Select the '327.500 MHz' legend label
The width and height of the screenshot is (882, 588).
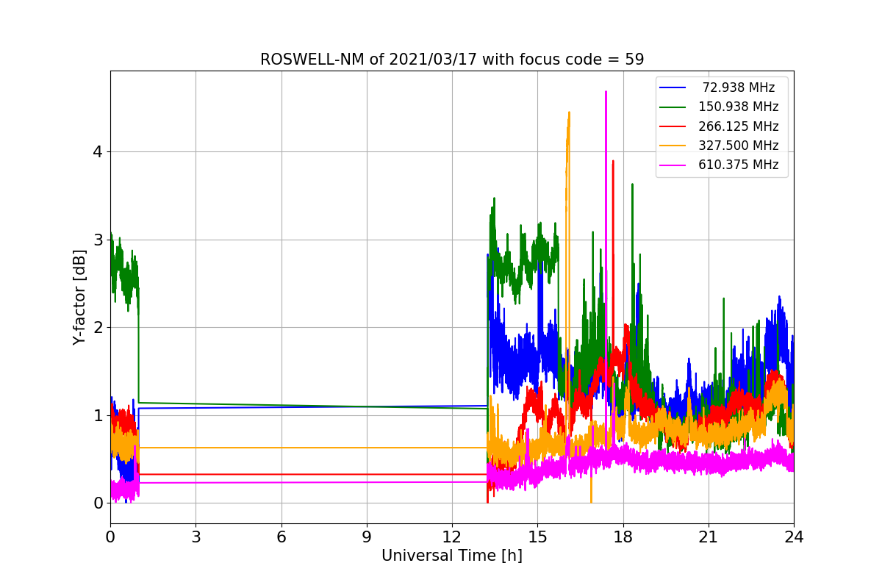coord(739,146)
